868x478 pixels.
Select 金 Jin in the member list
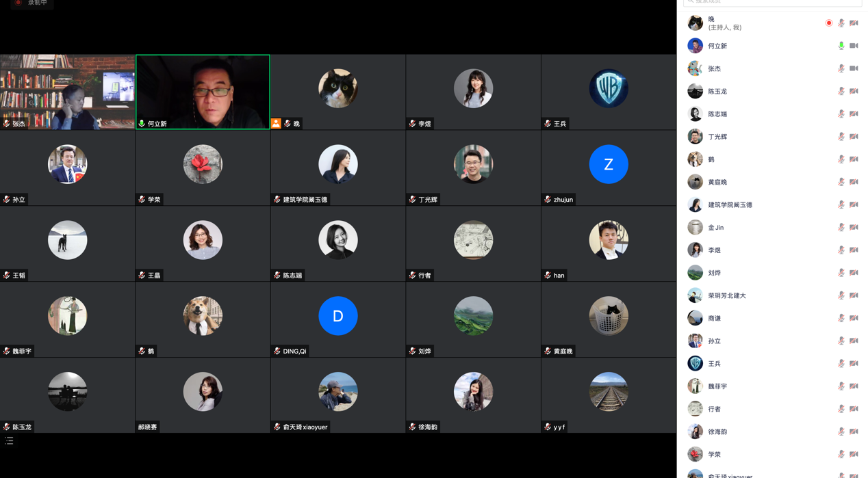tap(716, 228)
